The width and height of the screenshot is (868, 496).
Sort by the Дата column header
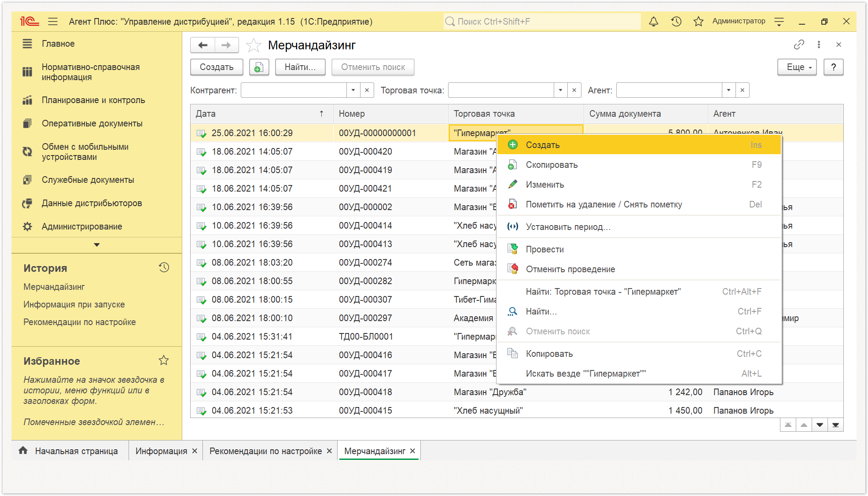click(x=261, y=114)
